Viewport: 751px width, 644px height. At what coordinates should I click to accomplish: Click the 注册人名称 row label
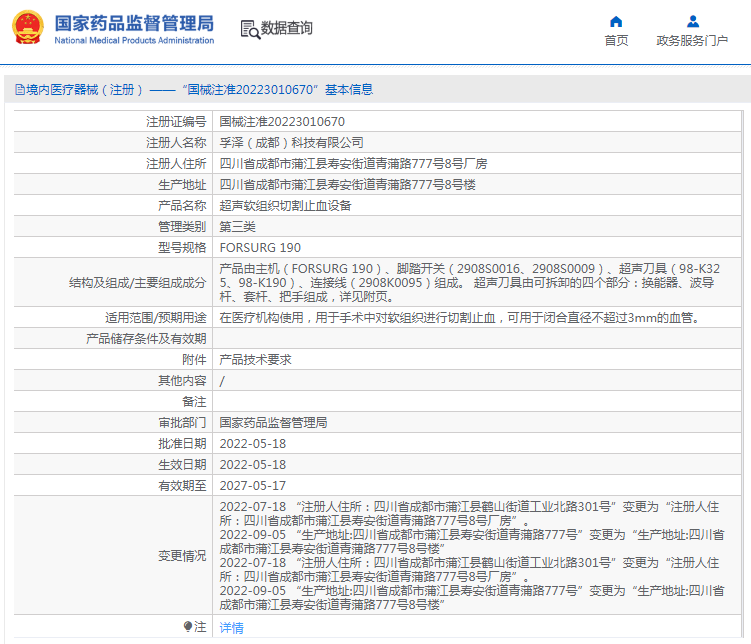176,143
